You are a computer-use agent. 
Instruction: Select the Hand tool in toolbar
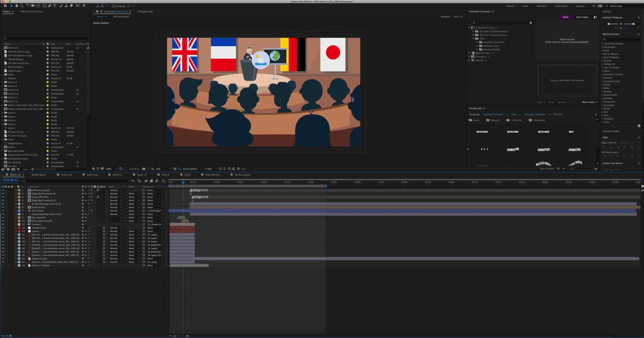[17, 6]
